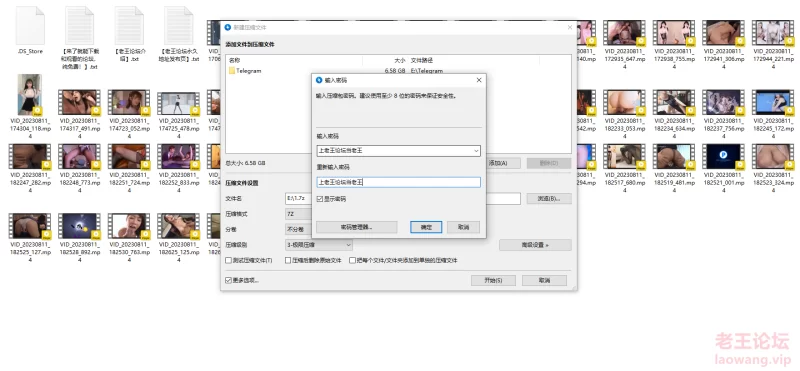The width and height of the screenshot is (800, 371).
Task: Open the 密码管理器... button
Action: [x=357, y=227]
